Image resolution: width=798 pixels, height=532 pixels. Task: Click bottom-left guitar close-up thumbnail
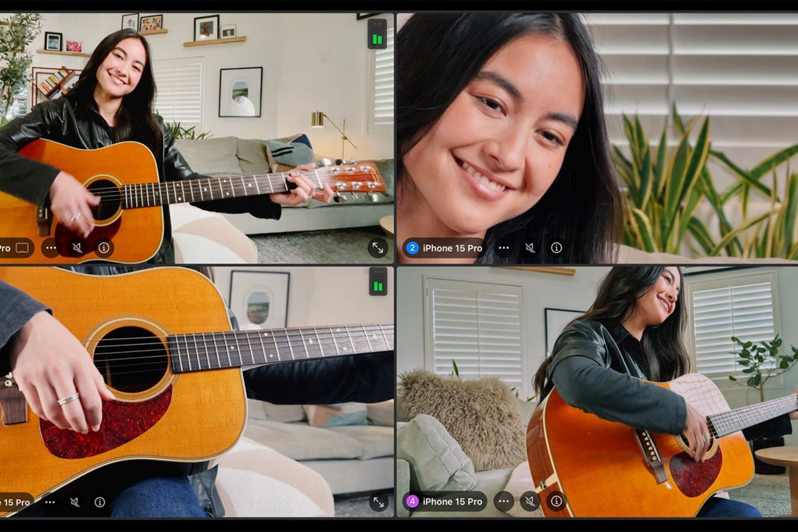199,399
